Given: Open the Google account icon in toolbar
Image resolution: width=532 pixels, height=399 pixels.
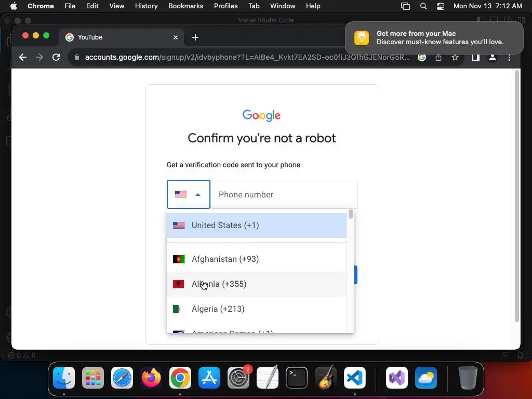Looking at the screenshot, I should click(422, 57).
